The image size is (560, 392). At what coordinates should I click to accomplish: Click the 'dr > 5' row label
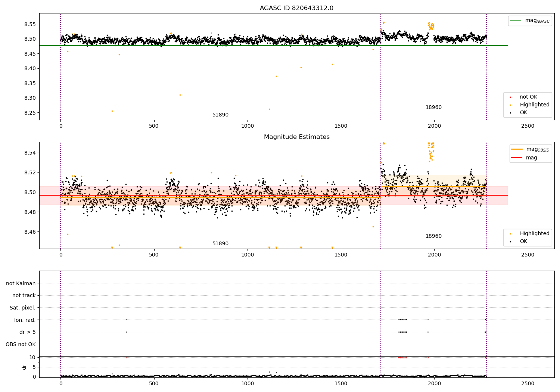coord(28,332)
